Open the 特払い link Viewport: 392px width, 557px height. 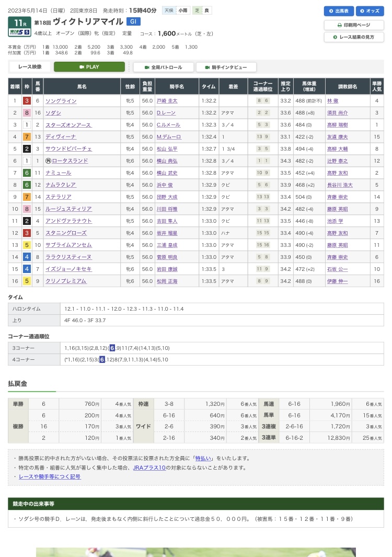coord(203,459)
